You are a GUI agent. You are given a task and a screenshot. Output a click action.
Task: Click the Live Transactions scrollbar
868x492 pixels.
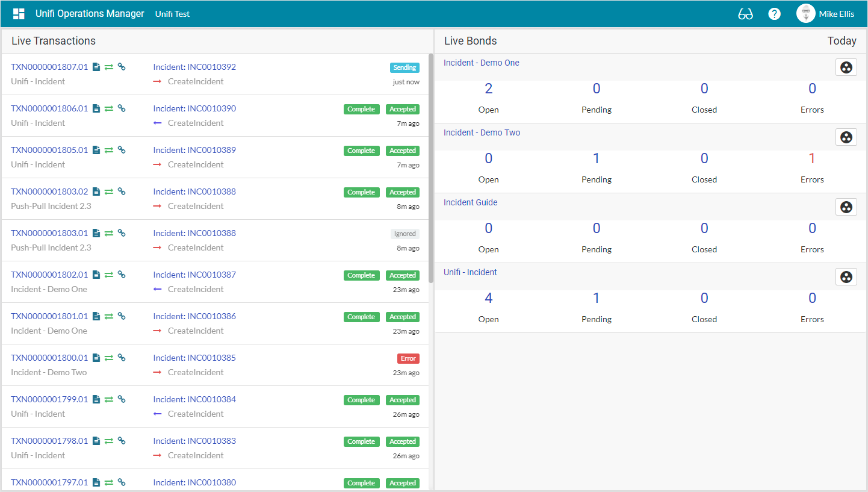click(x=430, y=169)
